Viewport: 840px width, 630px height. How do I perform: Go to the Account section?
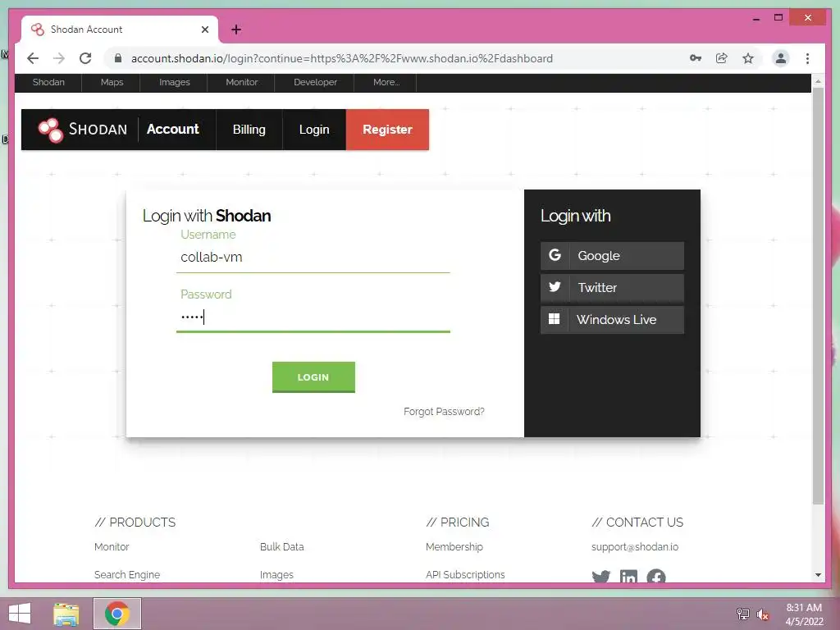point(172,129)
